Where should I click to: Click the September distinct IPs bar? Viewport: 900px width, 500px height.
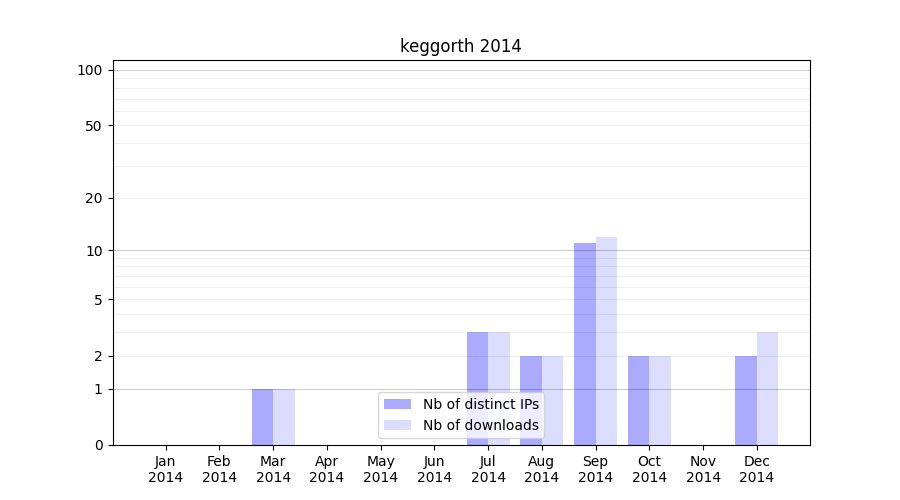click(x=585, y=344)
